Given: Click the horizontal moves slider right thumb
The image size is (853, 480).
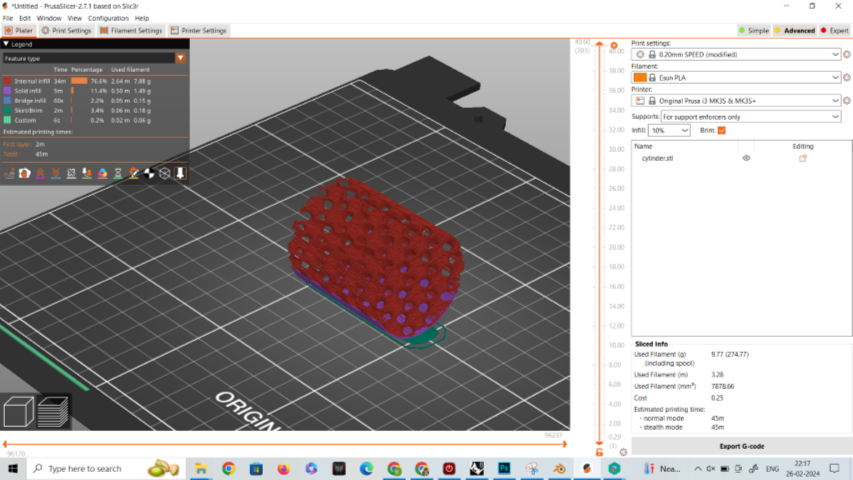Looking at the screenshot, I should [564, 444].
